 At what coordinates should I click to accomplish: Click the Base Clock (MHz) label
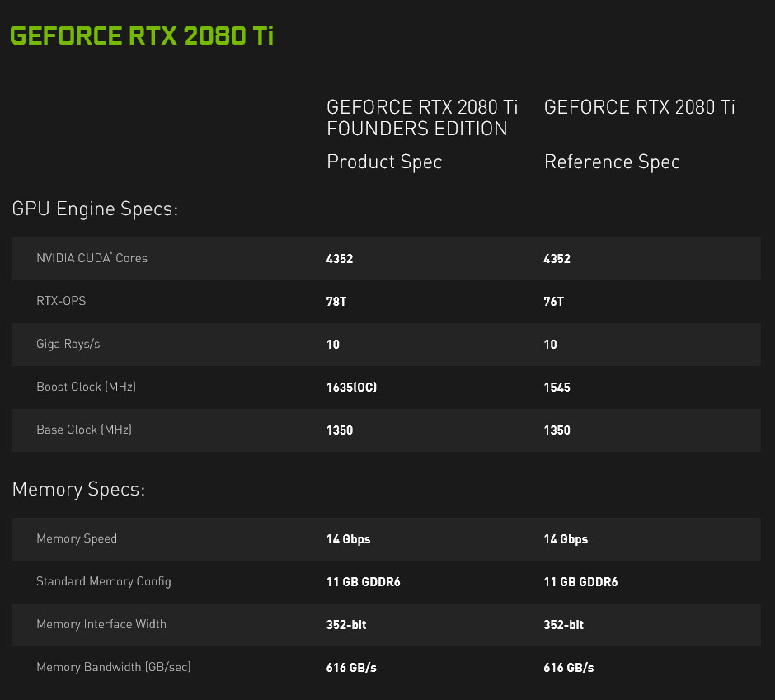click(x=83, y=430)
